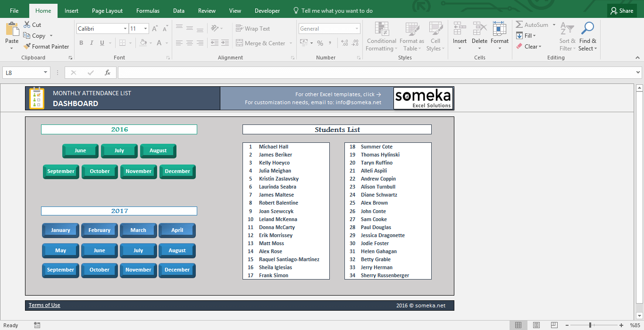The height and width of the screenshot is (330, 644).
Task: Toggle bold formatting
Action: click(x=81, y=42)
